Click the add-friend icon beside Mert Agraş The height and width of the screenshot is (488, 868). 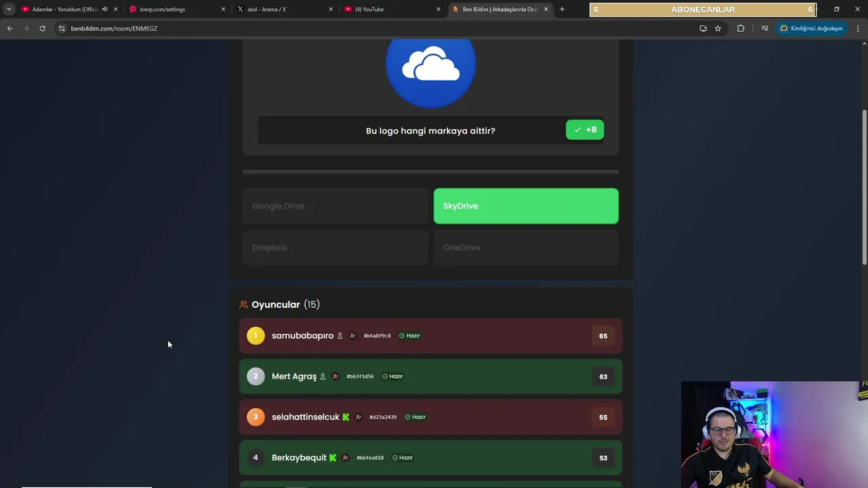click(335, 377)
